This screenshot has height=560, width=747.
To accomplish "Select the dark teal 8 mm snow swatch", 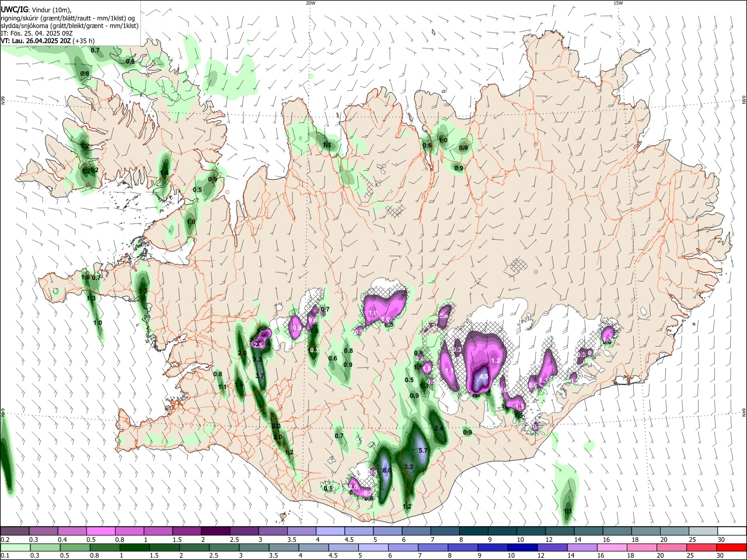I will click(x=473, y=531).
